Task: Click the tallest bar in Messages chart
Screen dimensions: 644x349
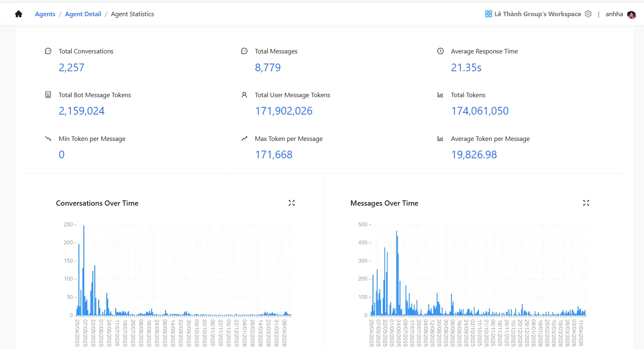Action: click(397, 273)
